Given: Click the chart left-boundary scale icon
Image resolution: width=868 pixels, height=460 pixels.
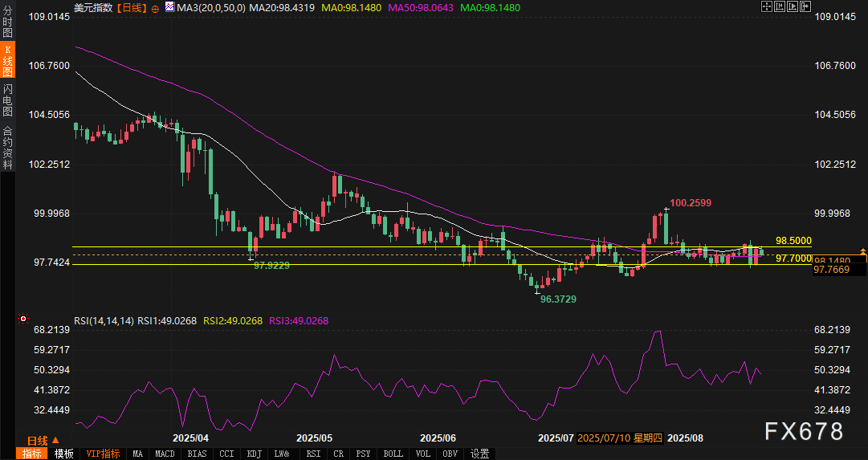Looking at the screenshot, I should tap(781, 6).
